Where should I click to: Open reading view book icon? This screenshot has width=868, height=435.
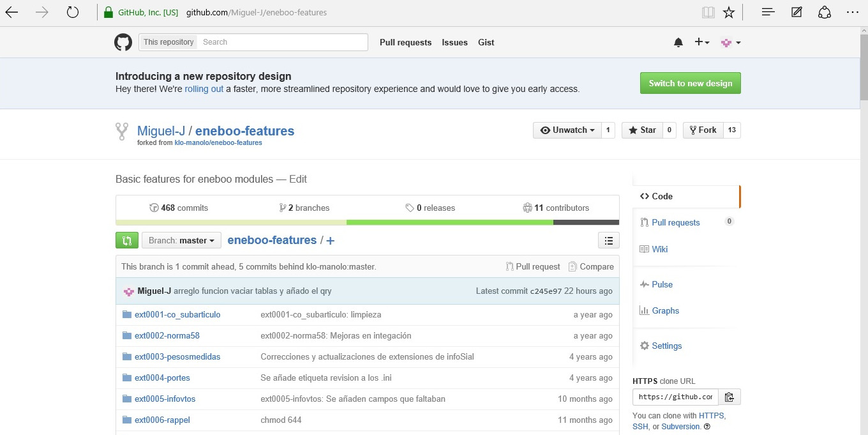tap(707, 12)
